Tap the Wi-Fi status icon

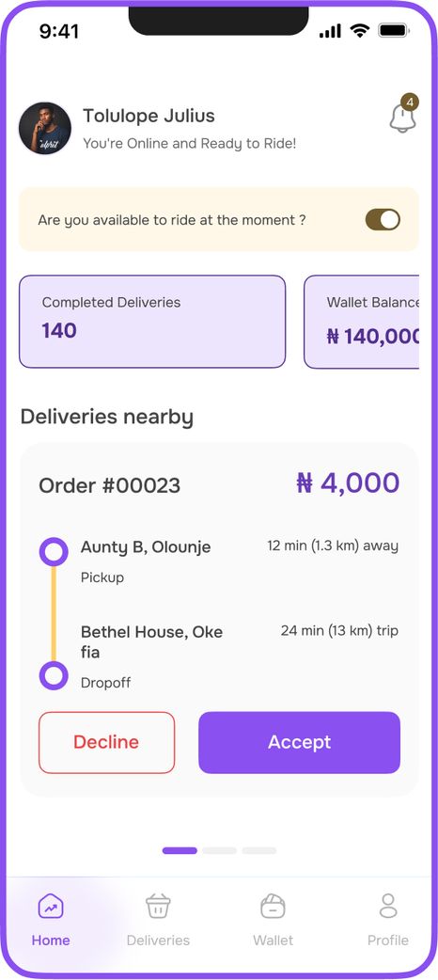tap(359, 30)
